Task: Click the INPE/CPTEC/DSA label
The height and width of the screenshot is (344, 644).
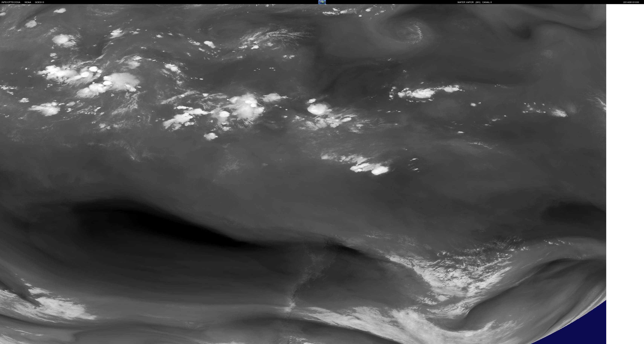Action: 11,2
